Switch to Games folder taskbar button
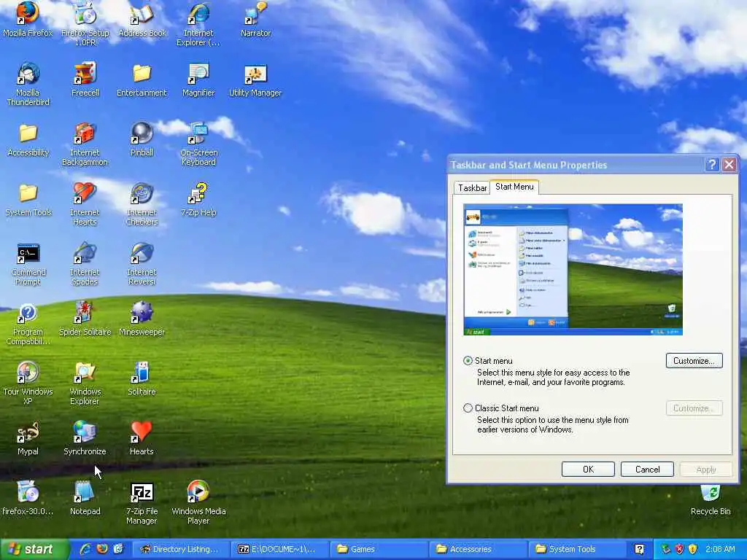 click(x=378, y=549)
